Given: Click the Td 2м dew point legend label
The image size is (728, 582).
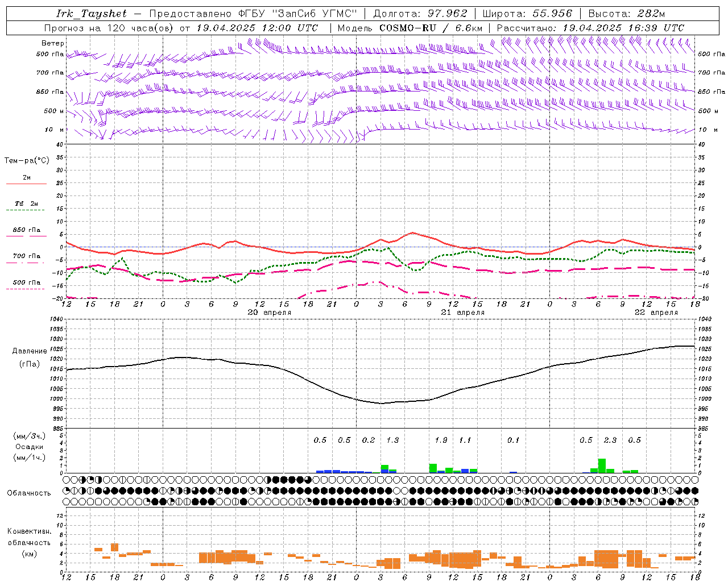Looking at the screenshot, I should (x=26, y=203).
